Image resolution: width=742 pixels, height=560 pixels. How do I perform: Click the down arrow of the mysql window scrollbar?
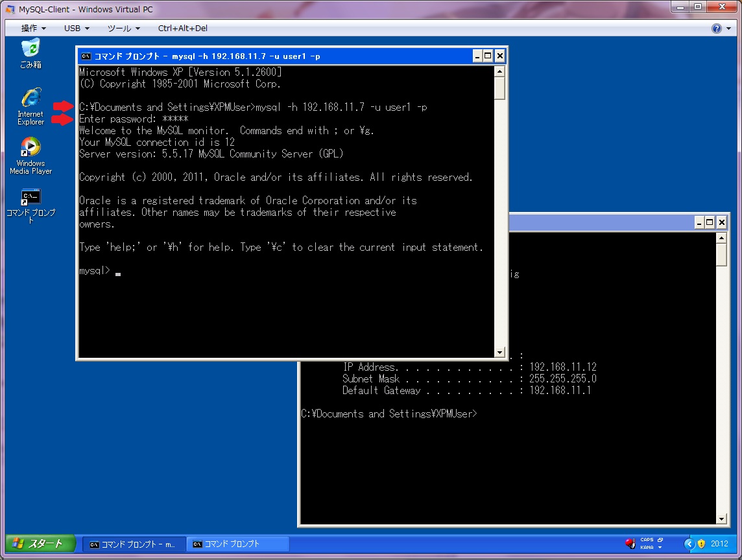coord(499,353)
